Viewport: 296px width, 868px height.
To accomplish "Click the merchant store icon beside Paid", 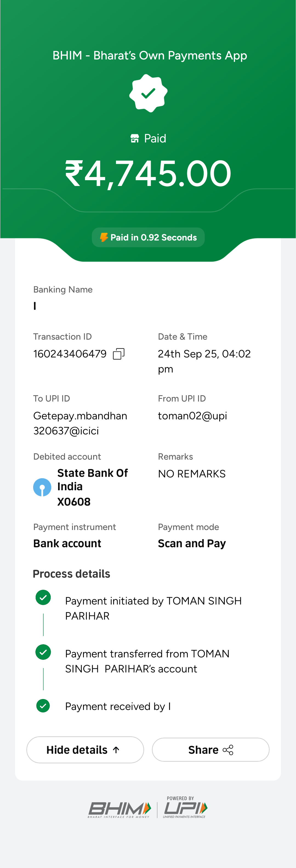I will click(x=135, y=139).
